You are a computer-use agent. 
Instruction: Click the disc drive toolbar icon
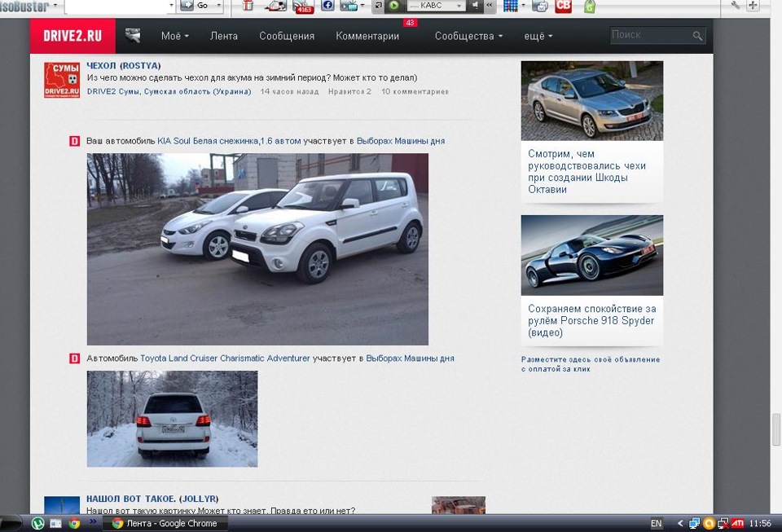pyautogui.click(x=276, y=6)
